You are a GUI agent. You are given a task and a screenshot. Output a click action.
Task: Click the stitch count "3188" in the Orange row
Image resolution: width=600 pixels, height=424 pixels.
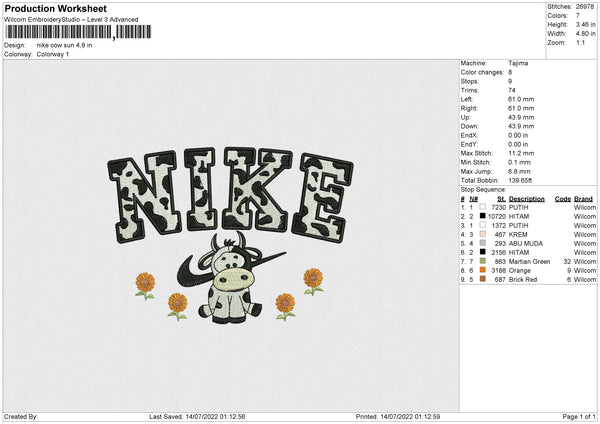pos(499,271)
